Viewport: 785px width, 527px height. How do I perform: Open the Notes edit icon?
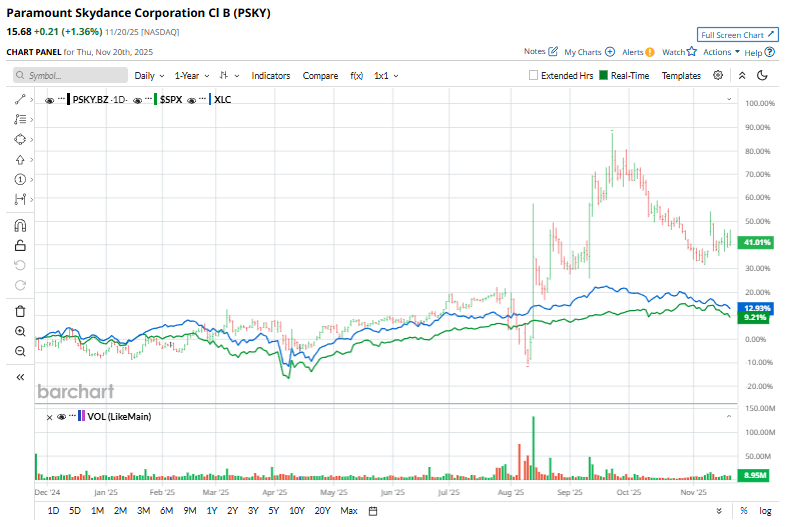(x=553, y=51)
